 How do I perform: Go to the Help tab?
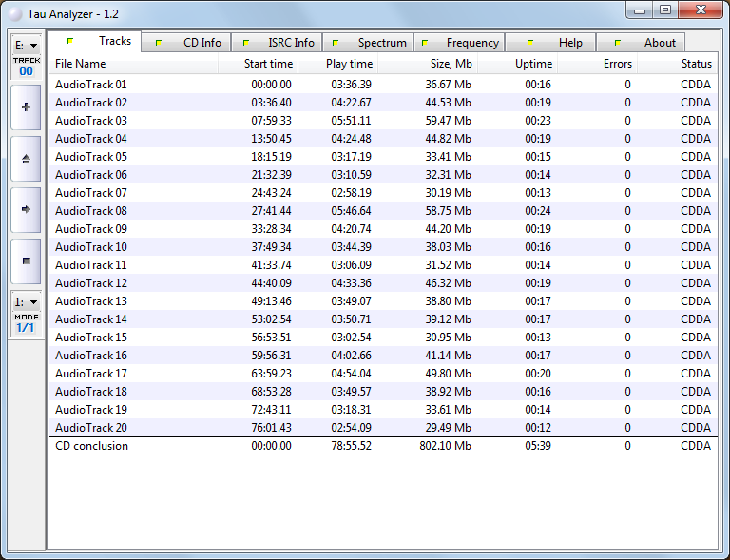[x=550, y=43]
